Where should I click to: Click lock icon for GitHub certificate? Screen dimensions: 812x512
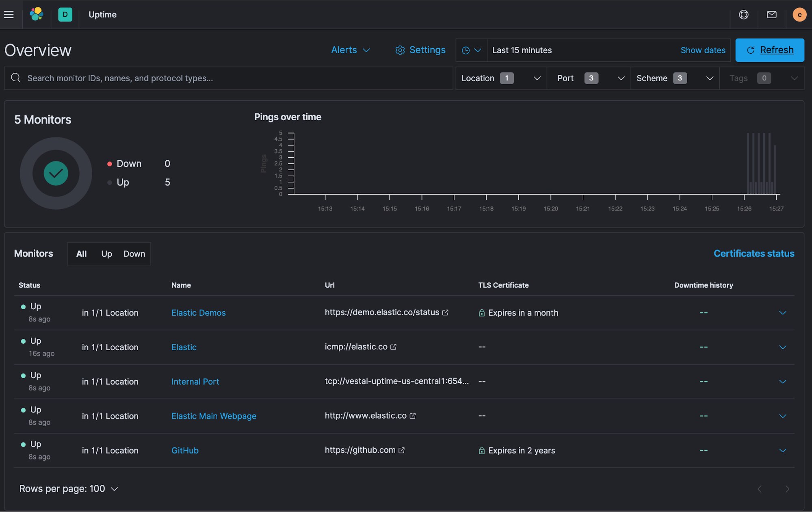click(x=482, y=451)
